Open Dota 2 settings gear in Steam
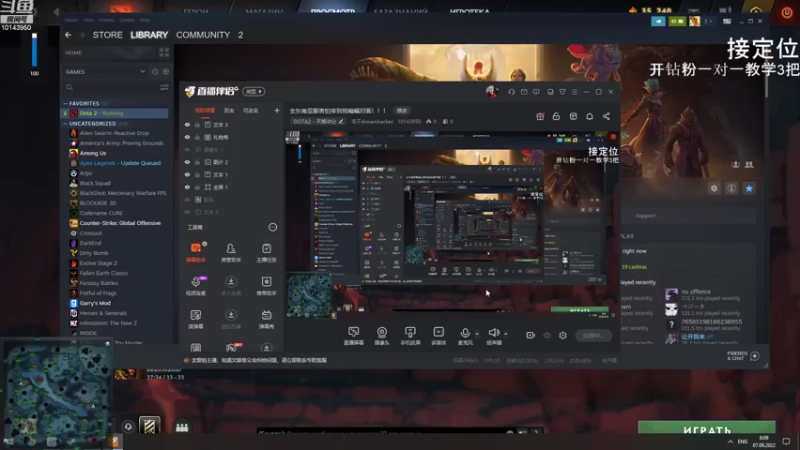This screenshot has height=450, width=800. (x=714, y=188)
